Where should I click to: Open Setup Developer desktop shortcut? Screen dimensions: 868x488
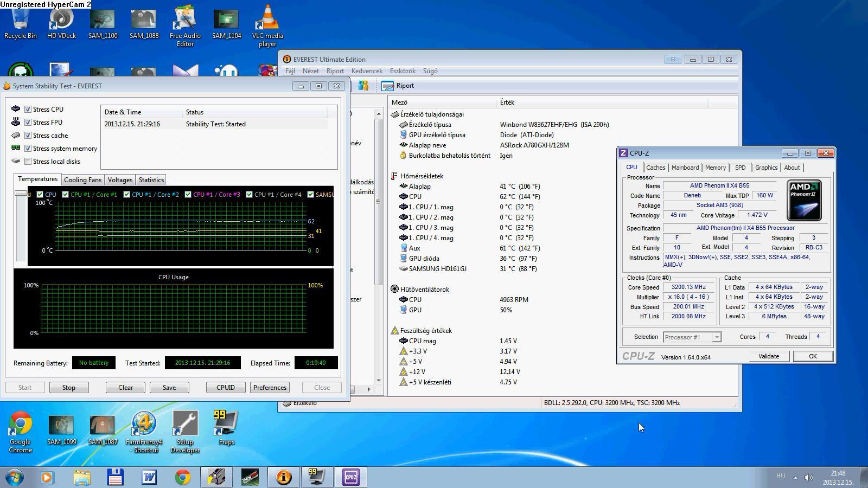185,432
